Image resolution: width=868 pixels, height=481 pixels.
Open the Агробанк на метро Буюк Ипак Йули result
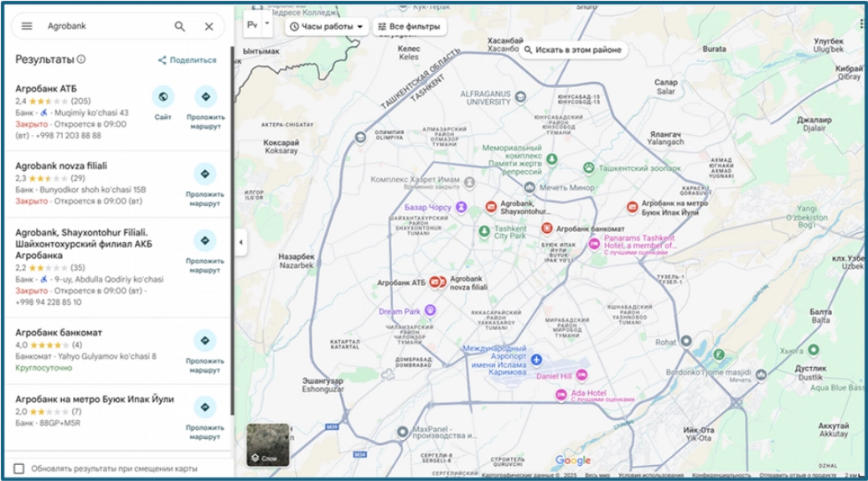95,399
